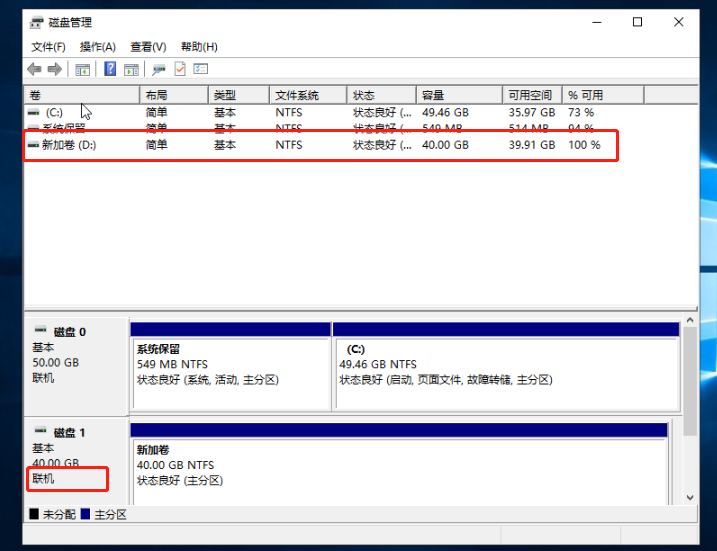Viewport: 717px width, 551px height.
Task: Click scroll down arrow in disk pane
Action: click(x=690, y=498)
